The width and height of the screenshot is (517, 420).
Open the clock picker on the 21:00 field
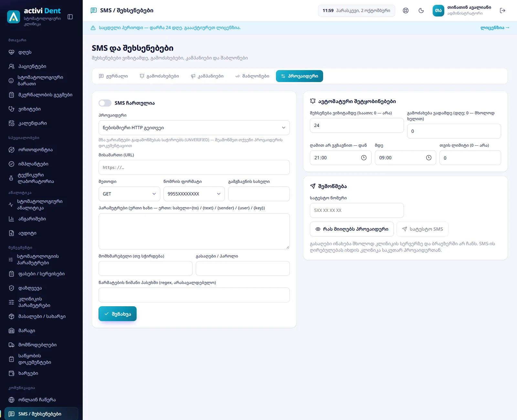(x=364, y=158)
